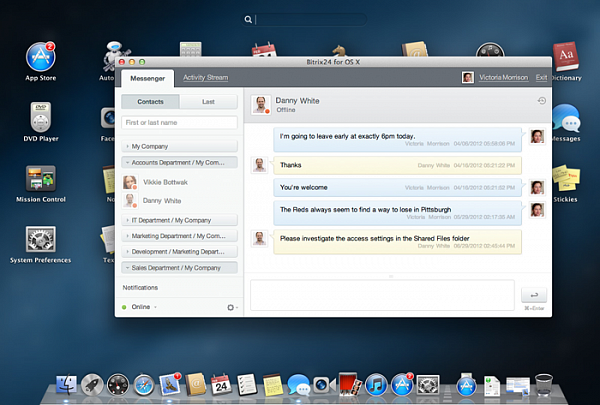Select the Contacts list tab
Image resolution: width=600 pixels, height=405 pixels.
point(150,102)
